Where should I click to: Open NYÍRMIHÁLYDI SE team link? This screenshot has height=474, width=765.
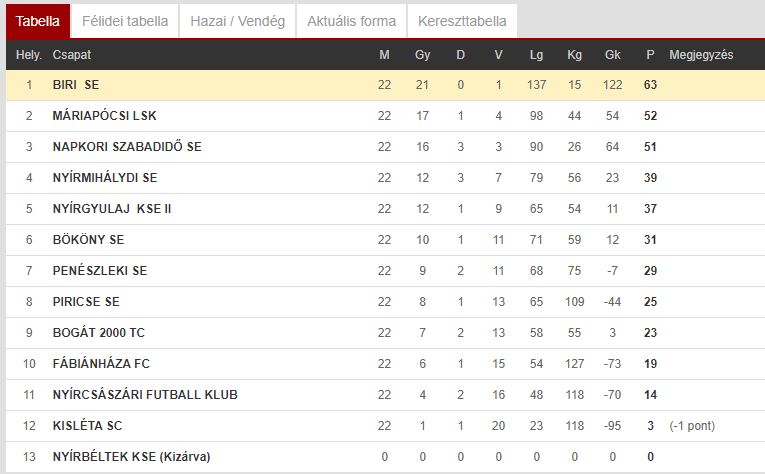(x=105, y=178)
